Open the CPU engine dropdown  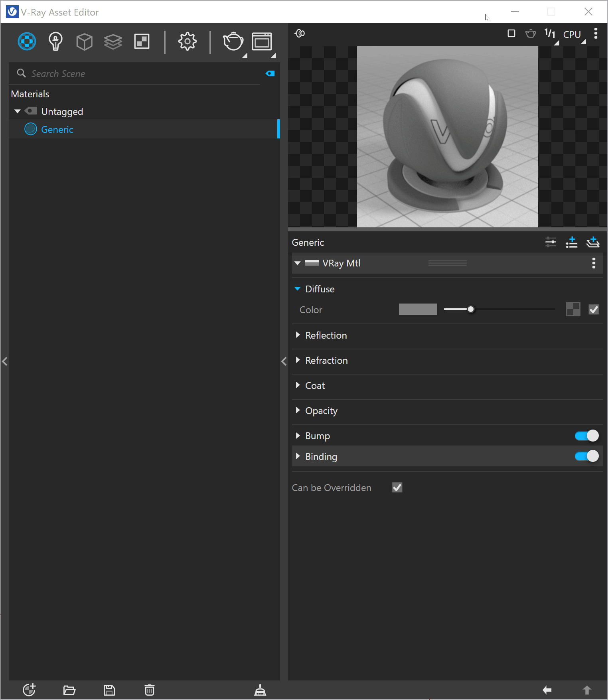[572, 35]
